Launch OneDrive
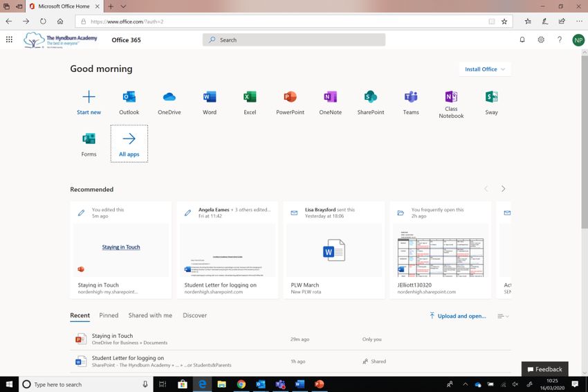The image size is (588, 392). pos(169,103)
